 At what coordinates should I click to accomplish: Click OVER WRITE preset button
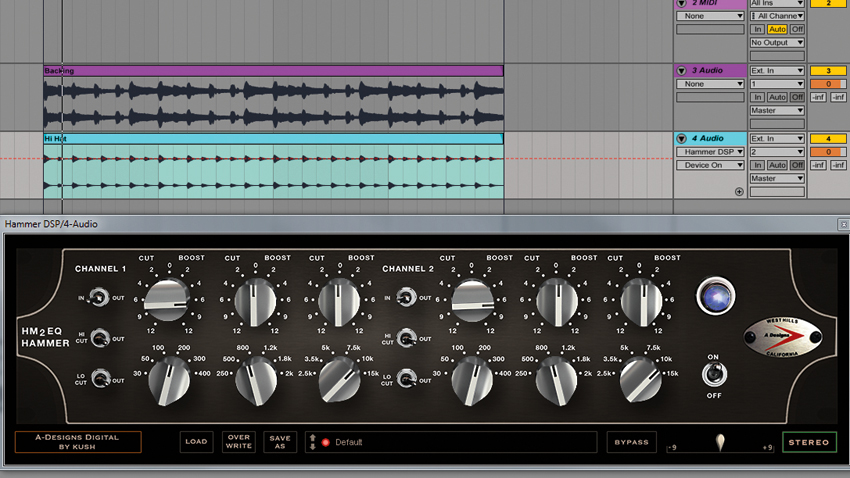[x=239, y=442]
